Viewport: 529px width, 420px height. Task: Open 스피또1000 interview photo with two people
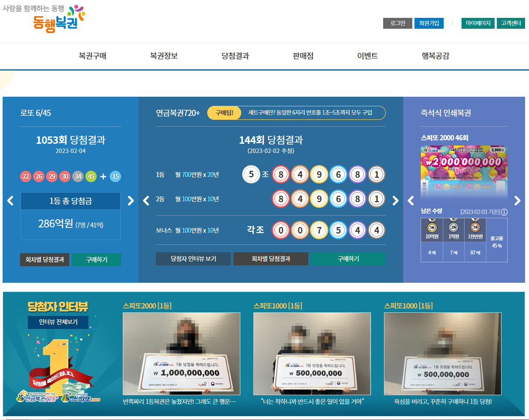coord(312,354)
